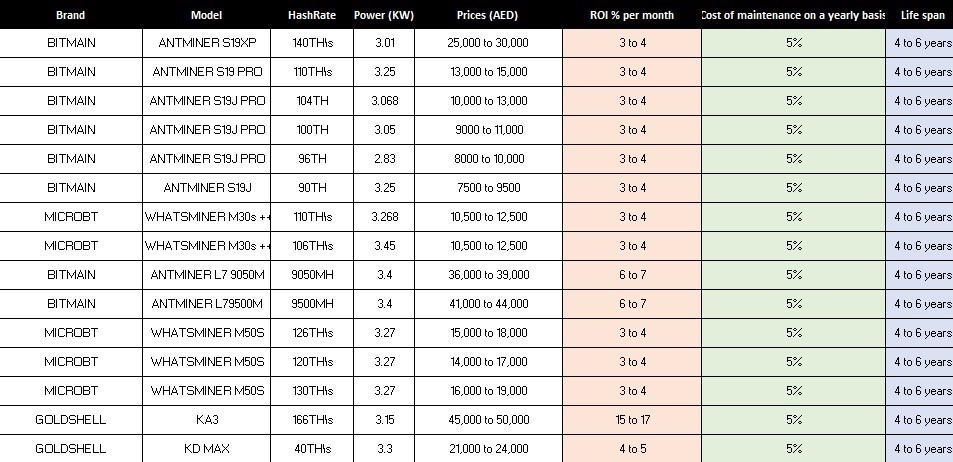Image resolution: width=953 pixels, height=462 pixels.
Task: Select the ROI % per month header
Action: (632, 15)
